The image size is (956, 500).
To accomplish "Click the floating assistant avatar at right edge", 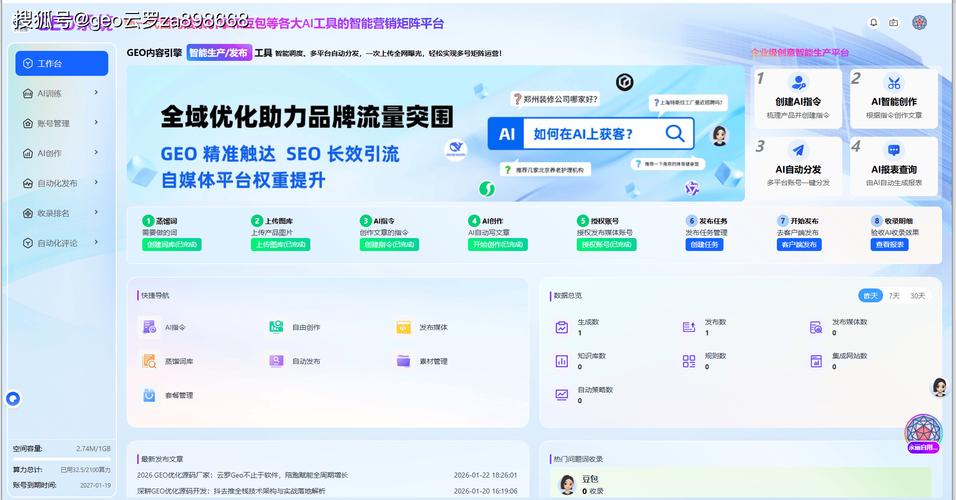I will (940, 387).
